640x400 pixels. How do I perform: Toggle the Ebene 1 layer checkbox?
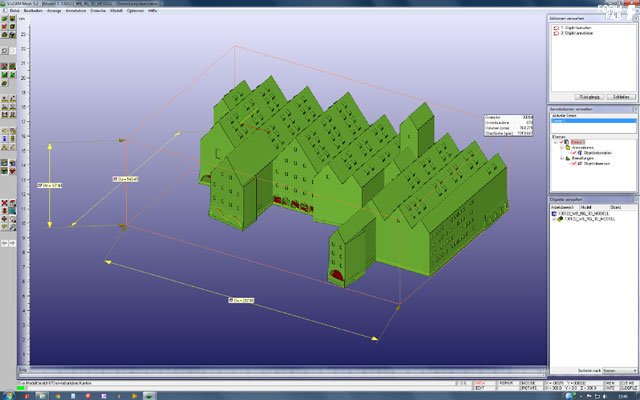(561, 142)
